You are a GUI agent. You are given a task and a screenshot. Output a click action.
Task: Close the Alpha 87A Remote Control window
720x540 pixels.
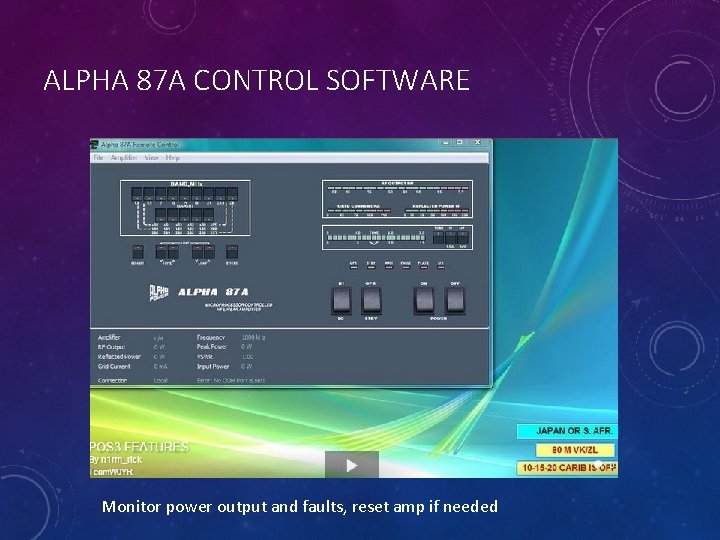[x=478, y=143]
